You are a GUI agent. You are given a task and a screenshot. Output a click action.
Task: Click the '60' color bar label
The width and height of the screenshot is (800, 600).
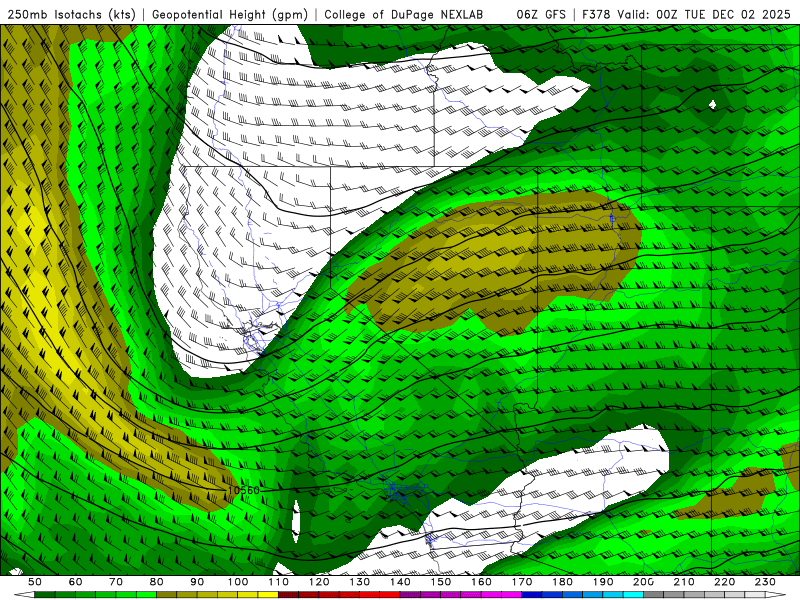click(75, 582)
